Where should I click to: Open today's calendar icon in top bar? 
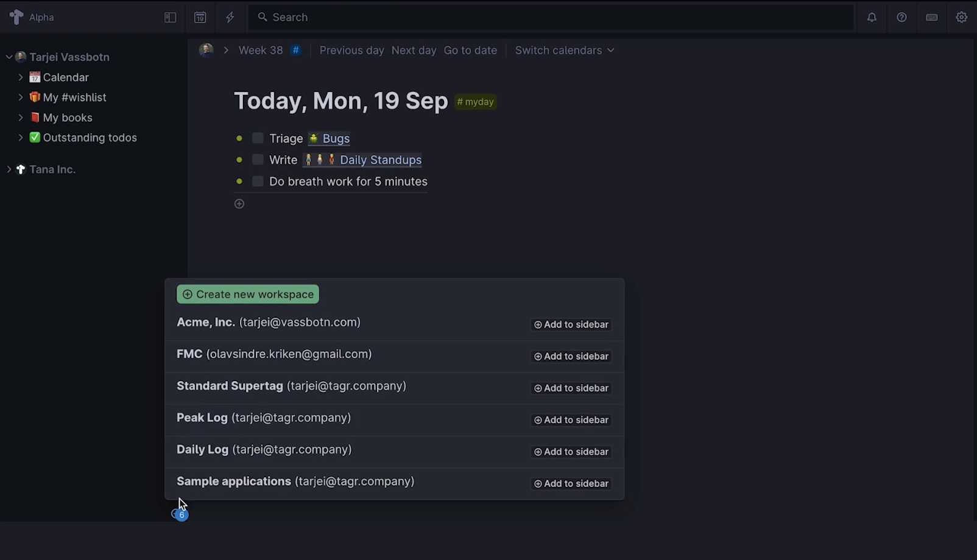point(200,18)
